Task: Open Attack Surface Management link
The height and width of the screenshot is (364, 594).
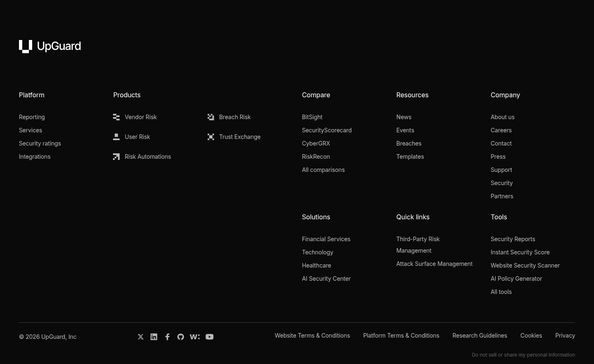Action: click(x=434, y=264)
